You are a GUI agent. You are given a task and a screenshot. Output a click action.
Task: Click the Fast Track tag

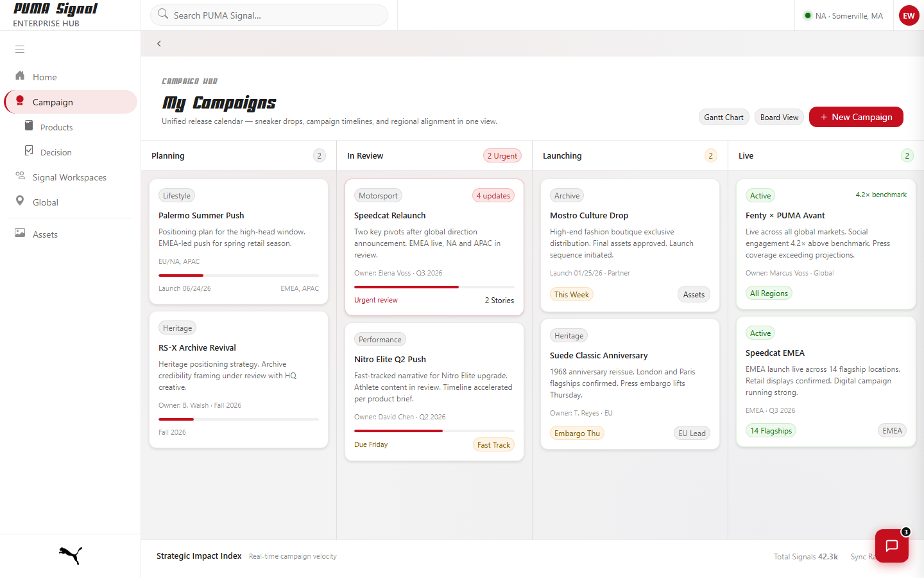coord(493,445)
